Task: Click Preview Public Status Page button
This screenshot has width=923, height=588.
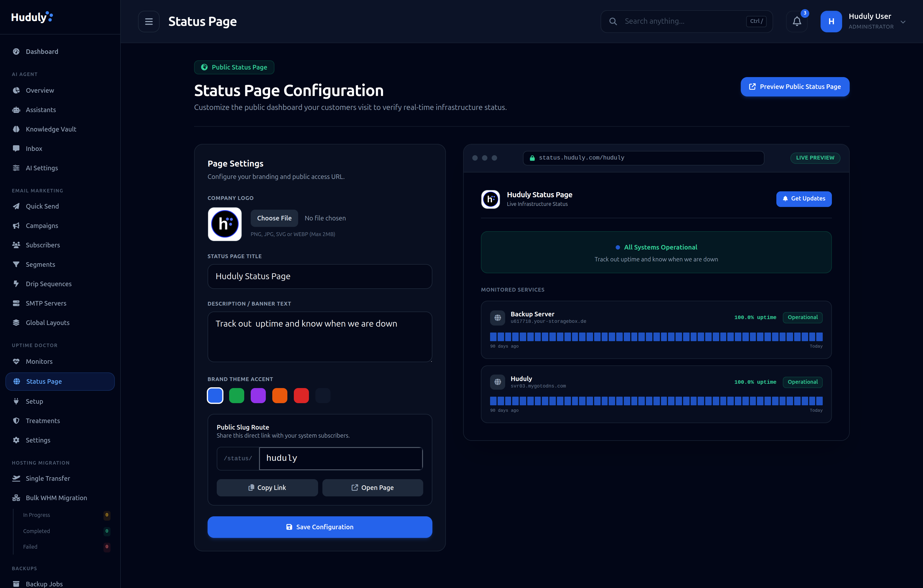Action: tap(795, 87)
